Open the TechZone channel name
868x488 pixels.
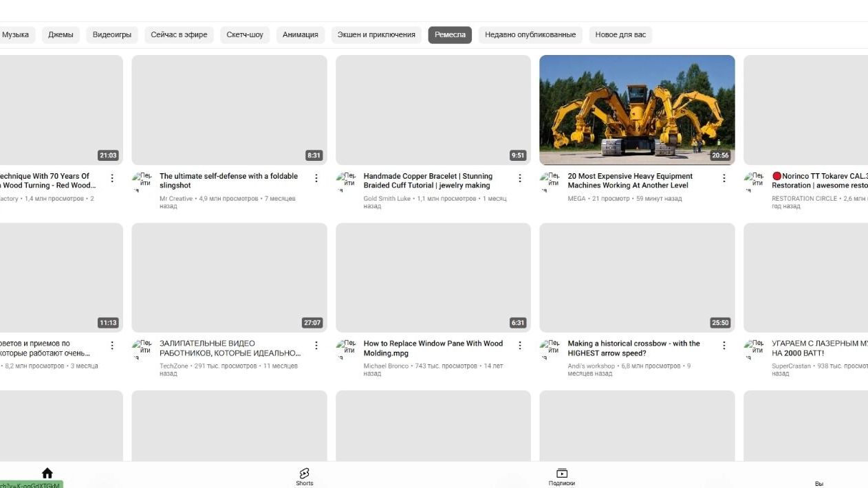(x=174, y=366)
